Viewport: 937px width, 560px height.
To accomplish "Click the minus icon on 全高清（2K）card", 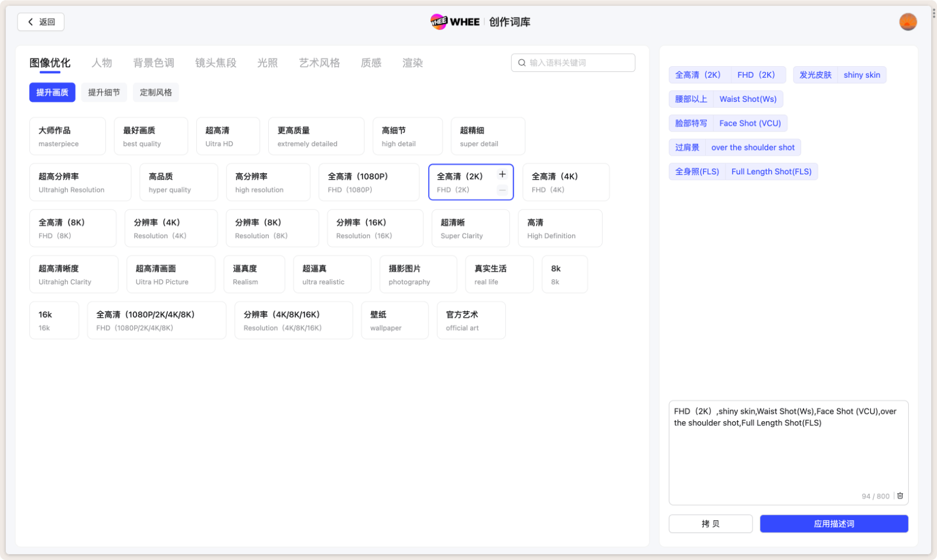I will click(x=502, y=190).
